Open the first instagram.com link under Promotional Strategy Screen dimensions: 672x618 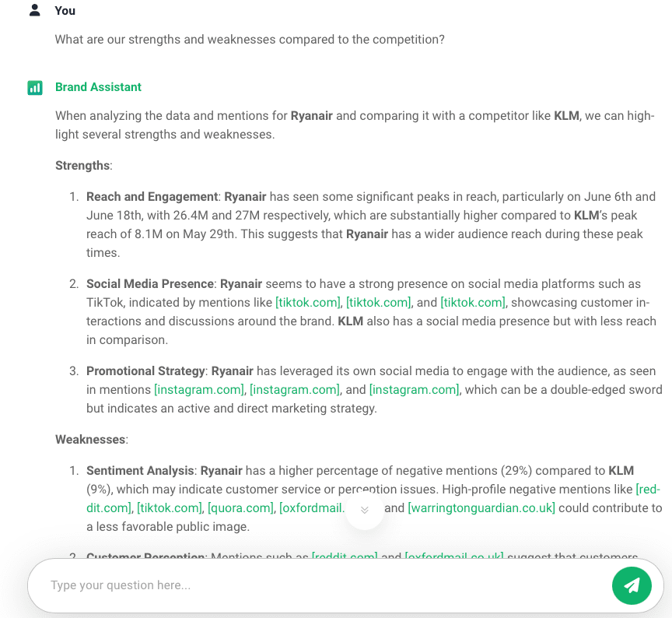pyautogui.click(x=199, y=389)
